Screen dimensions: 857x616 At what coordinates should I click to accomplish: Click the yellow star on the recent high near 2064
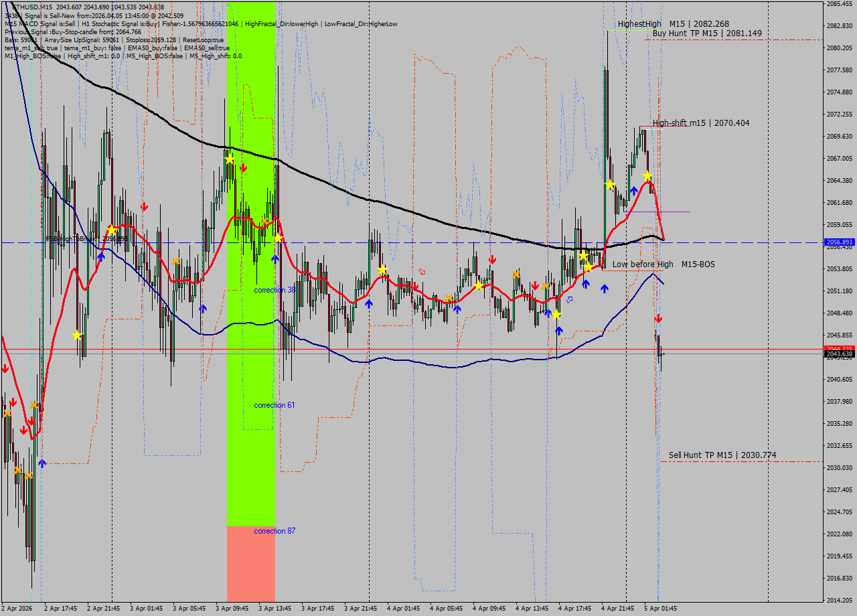(x=647, y=175)
